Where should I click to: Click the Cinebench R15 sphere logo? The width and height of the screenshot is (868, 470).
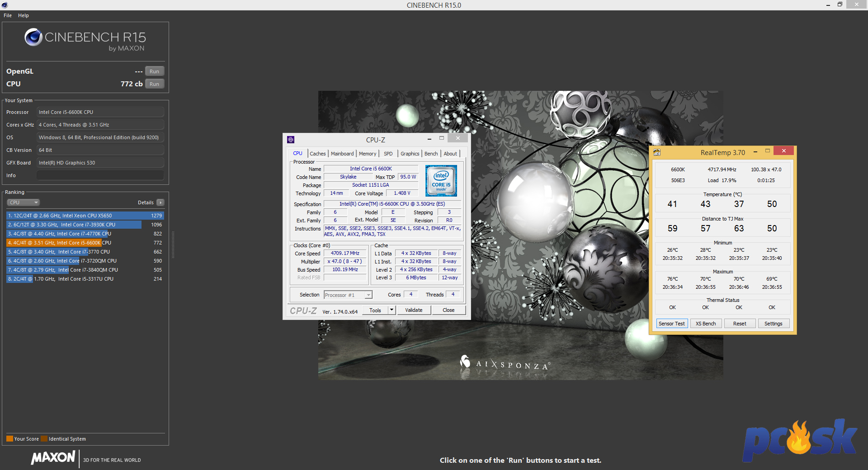coord(33,37)
